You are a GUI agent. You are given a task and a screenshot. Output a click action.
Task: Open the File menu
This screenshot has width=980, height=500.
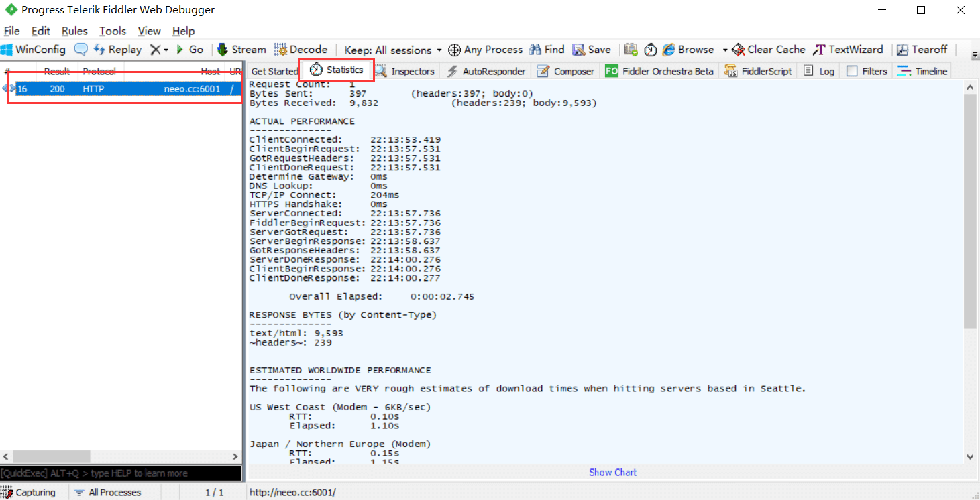pos(11,31)
